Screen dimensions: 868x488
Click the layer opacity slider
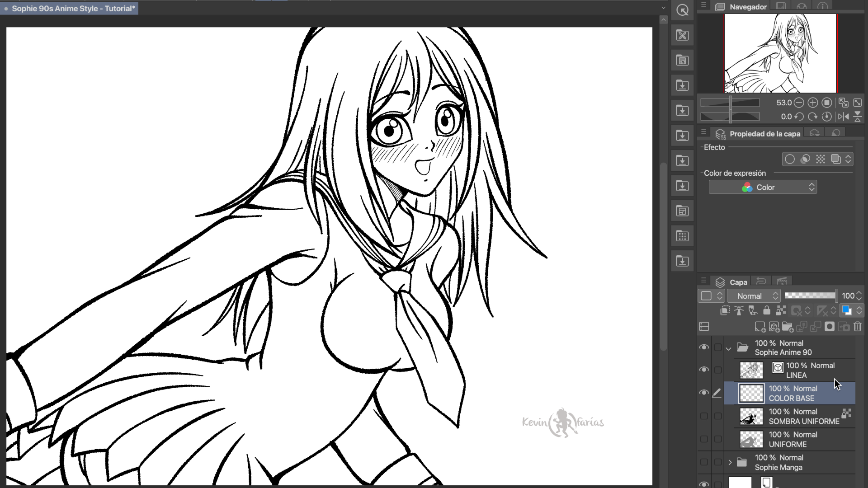point(810,296)
